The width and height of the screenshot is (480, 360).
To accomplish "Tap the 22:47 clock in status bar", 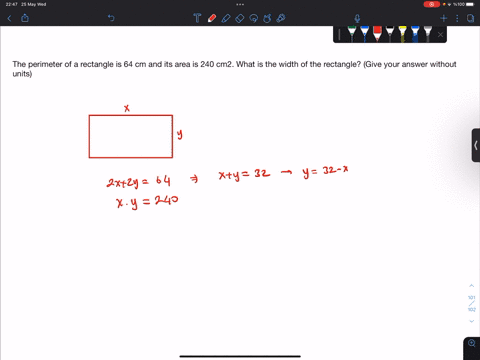I will point(12,4).
